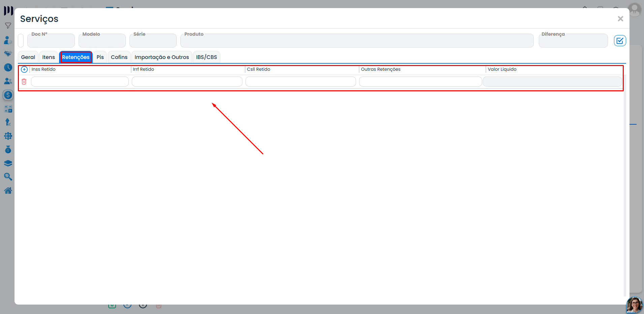Focus the Csll Retido input field
Screen dimensions: 644x314
click(301, 82)
